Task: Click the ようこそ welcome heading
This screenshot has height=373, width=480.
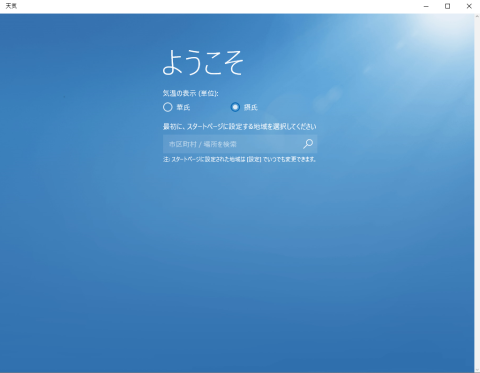Action: point(203,62)
